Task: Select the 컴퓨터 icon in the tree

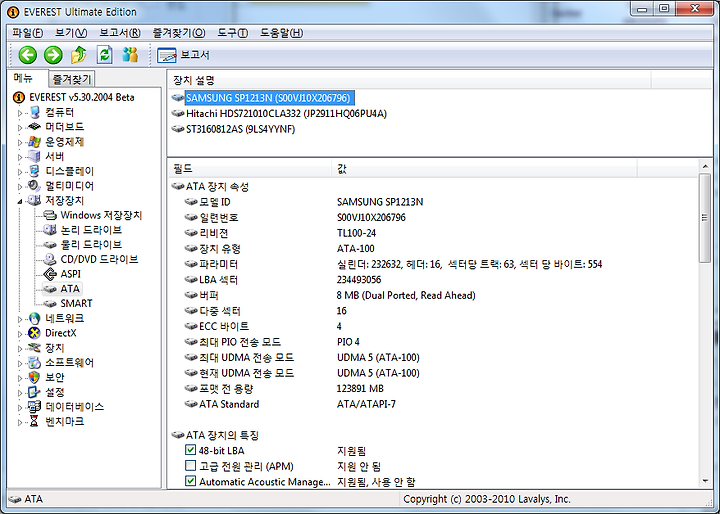Action: point(34,112)
